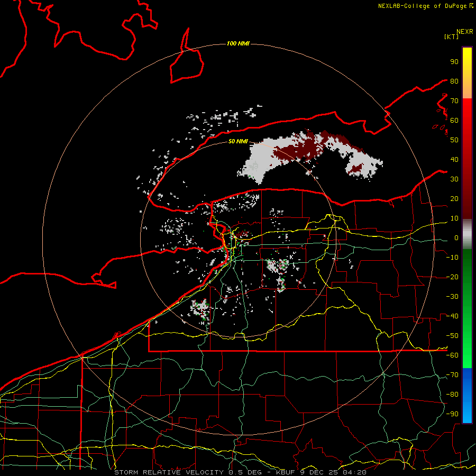The image size is (476, 476).
Task: Click the "100 NMI" range ring label
Action: [238, 44]
